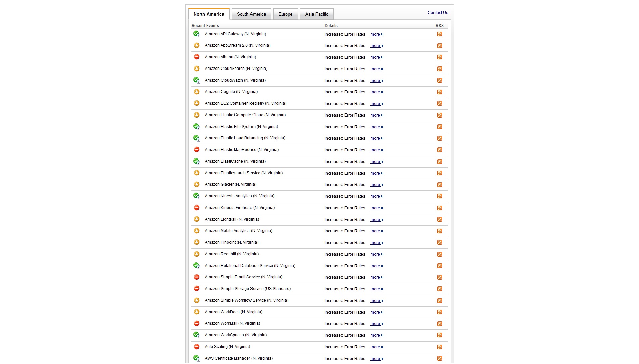
Task: Click green status icon for AWS Certificate Manager
Action: pos(197,358)
